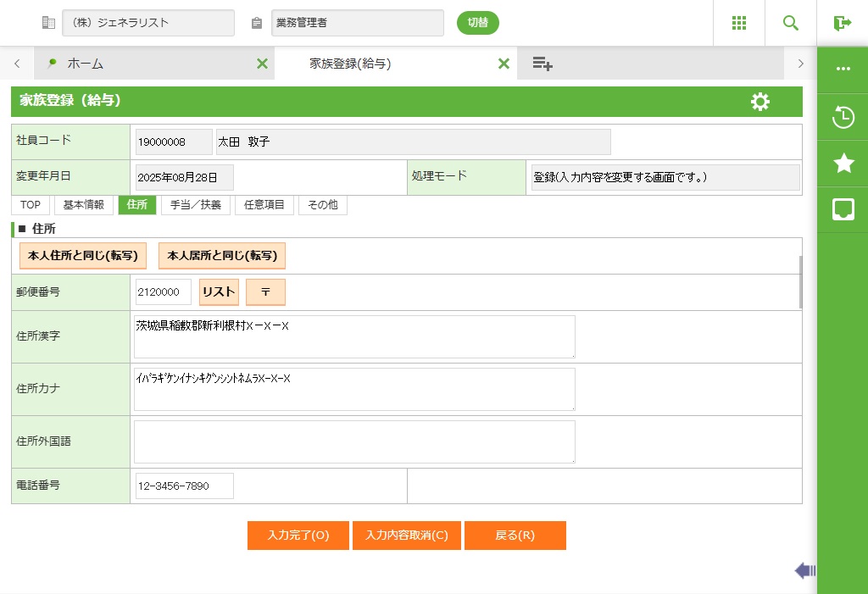Click into the 電話番号 input field
This screenshot has width=868, height=594.
pos(184,486)
